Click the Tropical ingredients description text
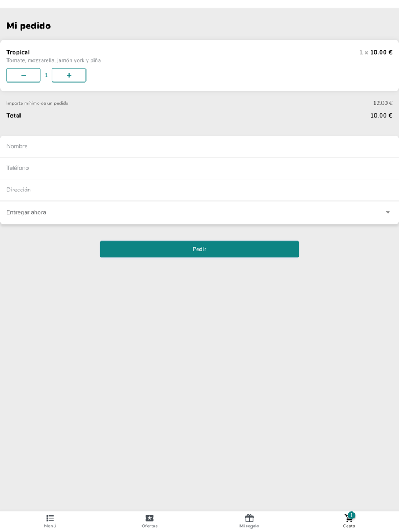The image size is (399, 532). (x=54, y=60)
